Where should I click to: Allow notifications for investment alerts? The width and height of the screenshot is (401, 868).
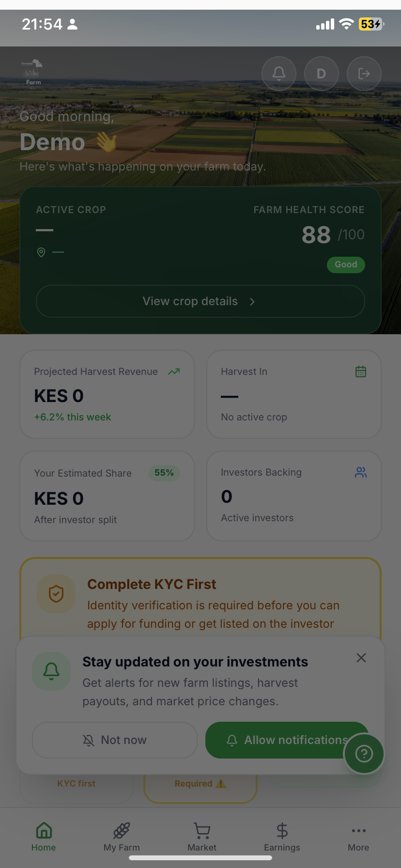click(287, 740)
